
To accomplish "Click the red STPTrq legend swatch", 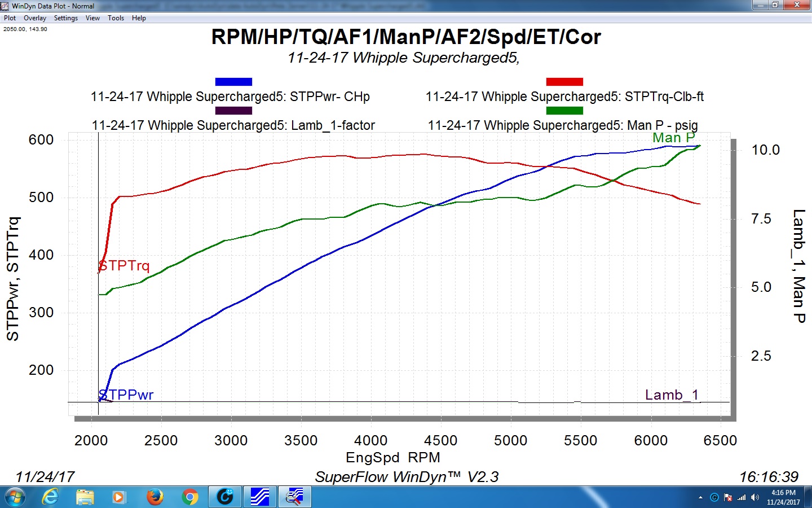I will pos(564,82).
